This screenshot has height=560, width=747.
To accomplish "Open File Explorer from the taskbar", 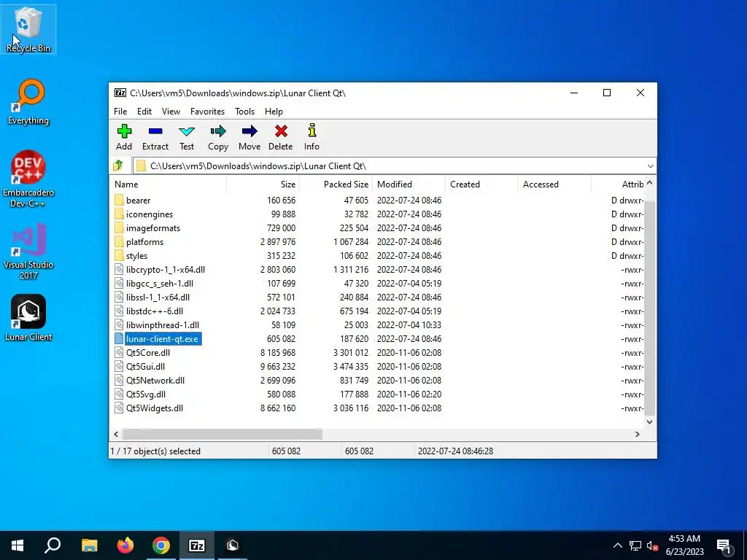I will pos(89,545).
